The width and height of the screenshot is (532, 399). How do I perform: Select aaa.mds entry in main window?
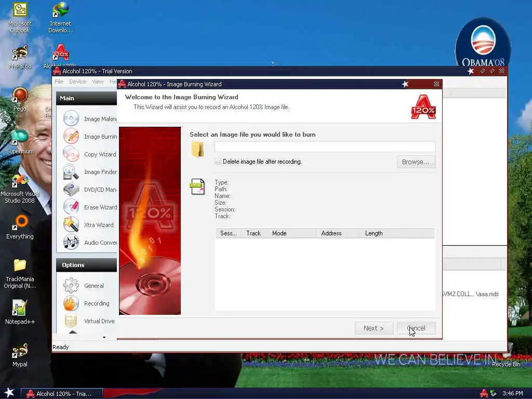[471, 294]
